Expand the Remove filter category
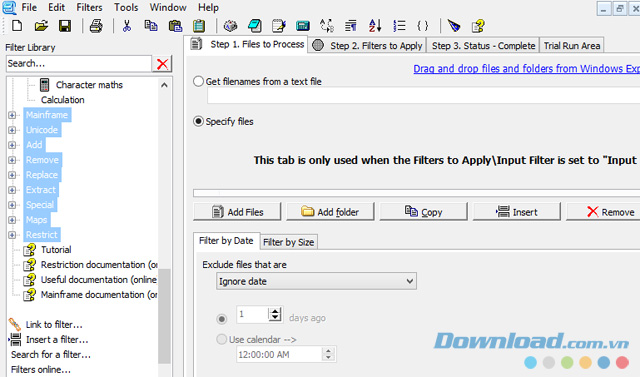Image resolution: width=640 pixels, height=377 pixels. [12, 160]
